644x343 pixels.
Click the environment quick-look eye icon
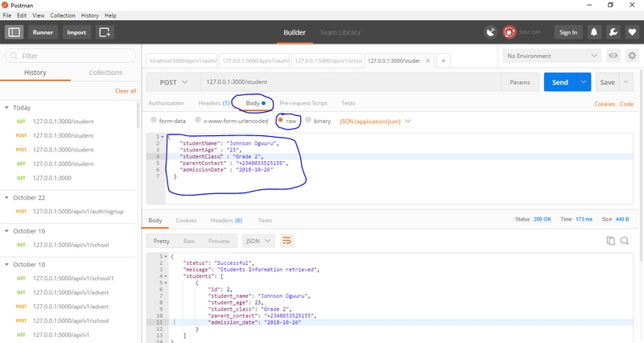[x=613, y=56]
